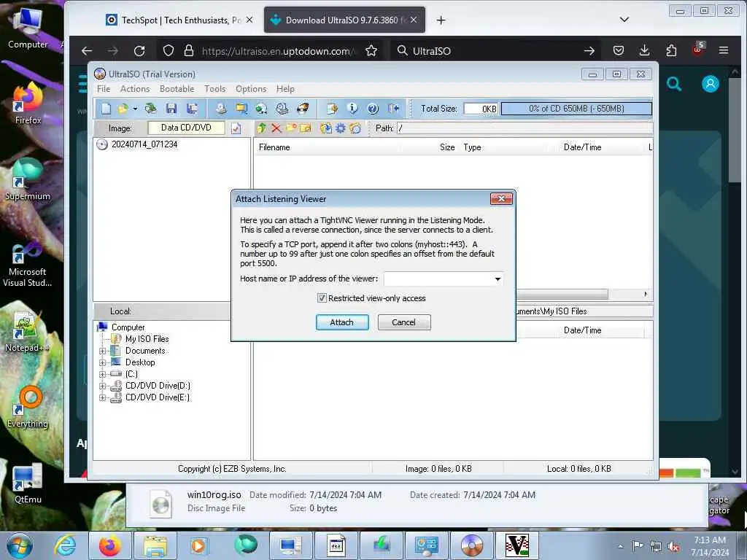747x560 pixels.
Task: Click the Up folder green arrow icon
Action: tap(262, 128)
